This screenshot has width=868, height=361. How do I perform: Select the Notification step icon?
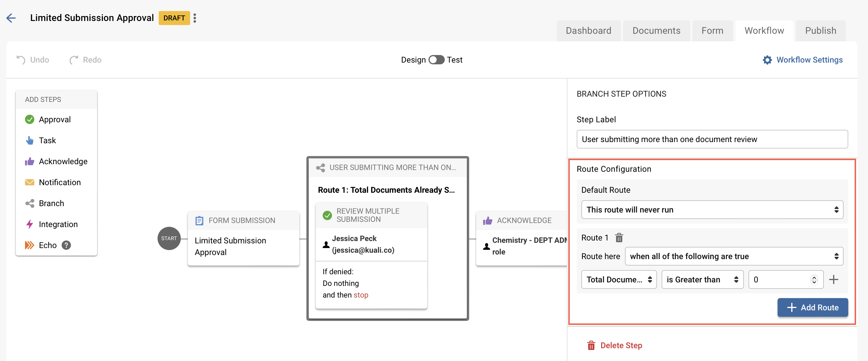click(x=30, y=182)
